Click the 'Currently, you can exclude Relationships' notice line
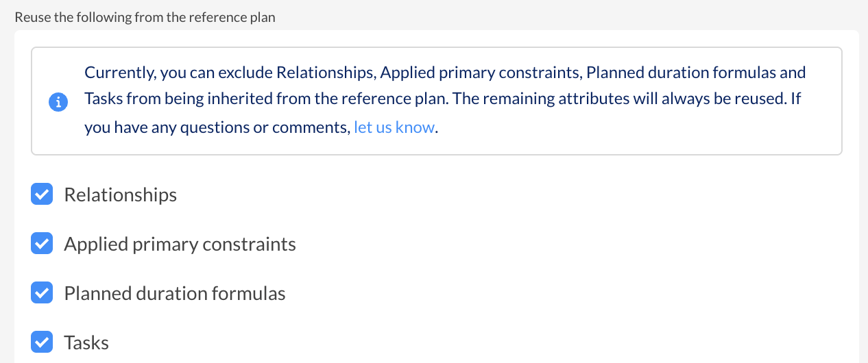The image size is (868, 363). [445, 72]
